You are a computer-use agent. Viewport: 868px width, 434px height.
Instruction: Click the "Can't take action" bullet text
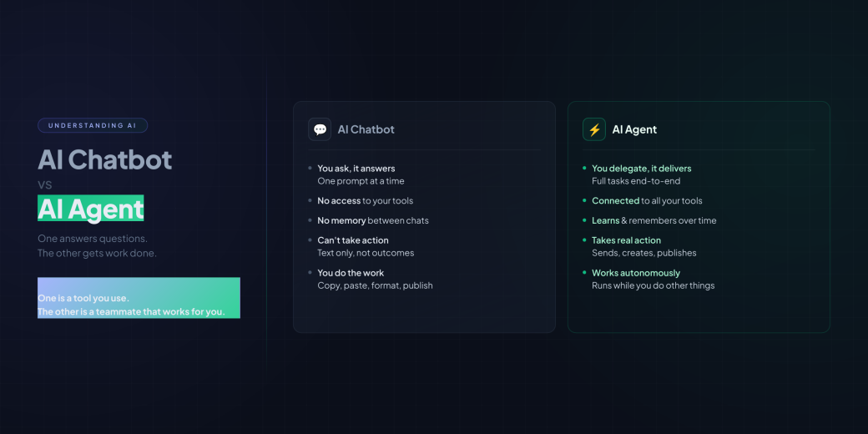353,240
